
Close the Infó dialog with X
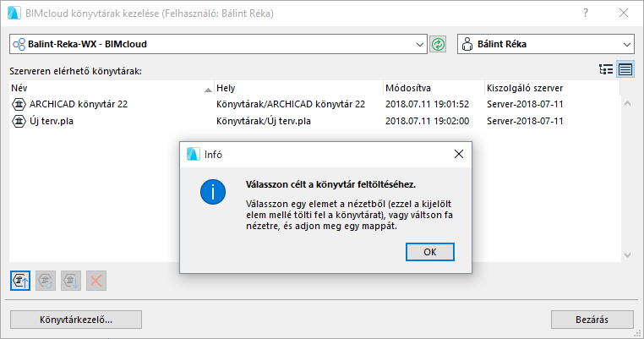tap(458, 155)
